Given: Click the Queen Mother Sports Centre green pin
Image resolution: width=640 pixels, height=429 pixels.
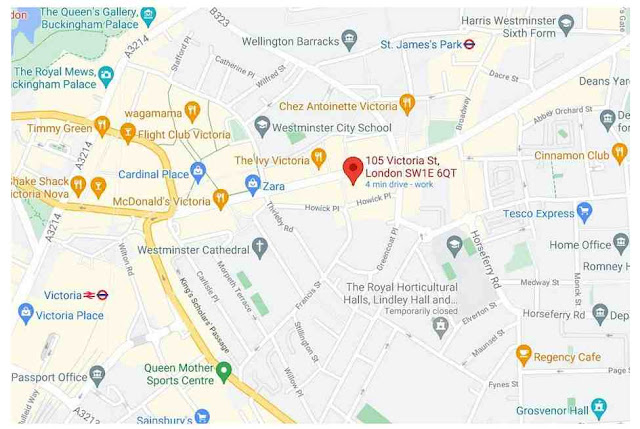Looking at the screenshot, I should pyautogui.click(x=224, y=371).
